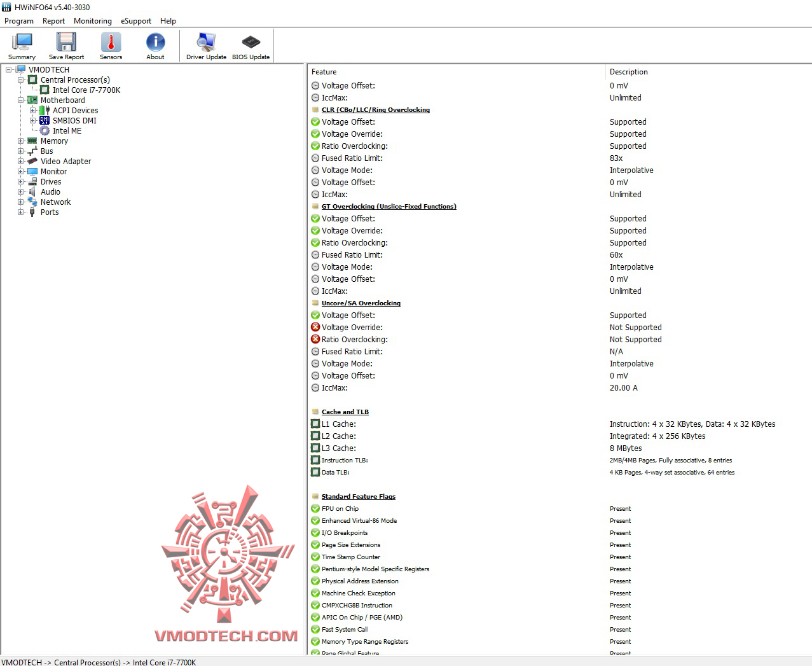Screen dimensions: 812x666
Task: Collapse the Motherboard tree node
Action: (20, 101)
